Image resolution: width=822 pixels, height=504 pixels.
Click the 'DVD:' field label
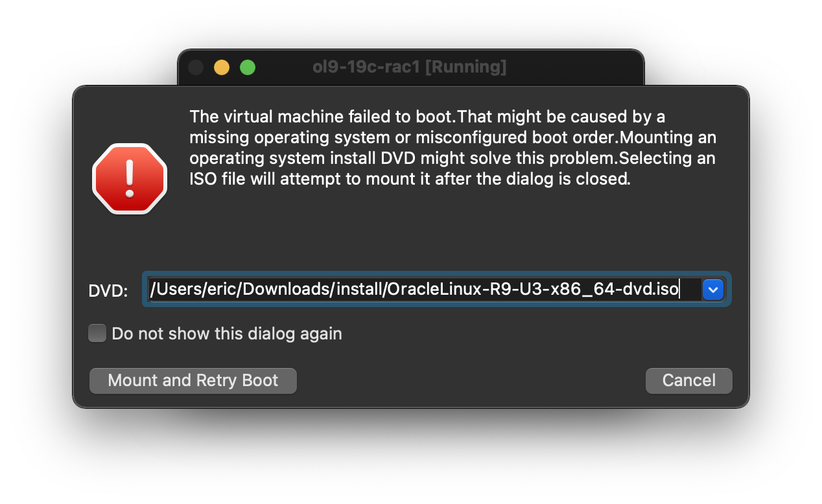coord(108,291)
